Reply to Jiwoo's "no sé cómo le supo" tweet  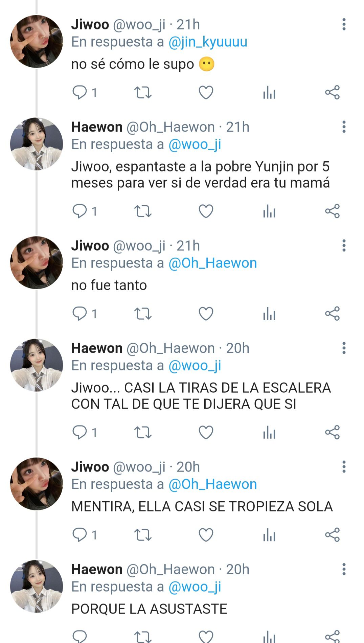point(80,92)
